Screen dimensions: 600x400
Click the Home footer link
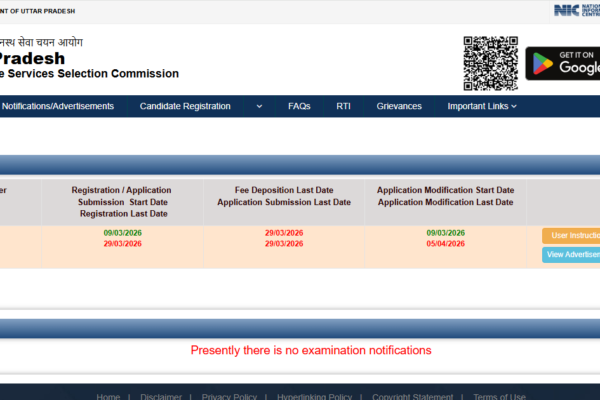point(109,396)
